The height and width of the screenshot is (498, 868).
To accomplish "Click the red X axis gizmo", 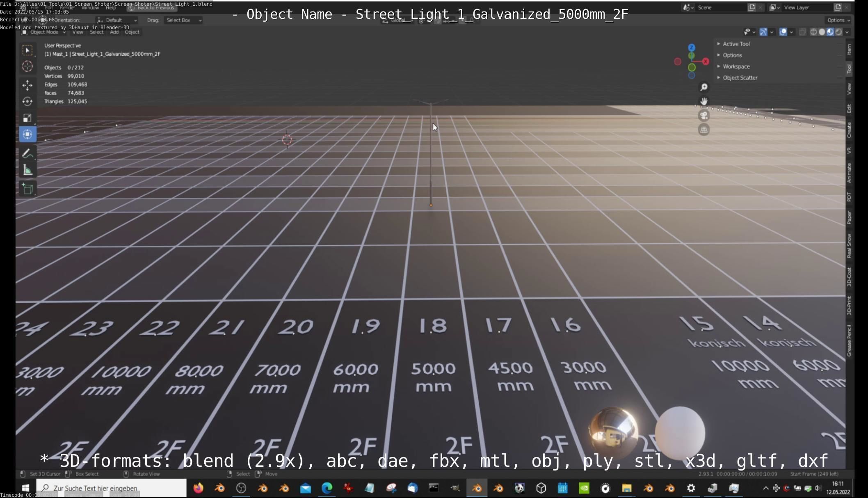I will [706, 62].
